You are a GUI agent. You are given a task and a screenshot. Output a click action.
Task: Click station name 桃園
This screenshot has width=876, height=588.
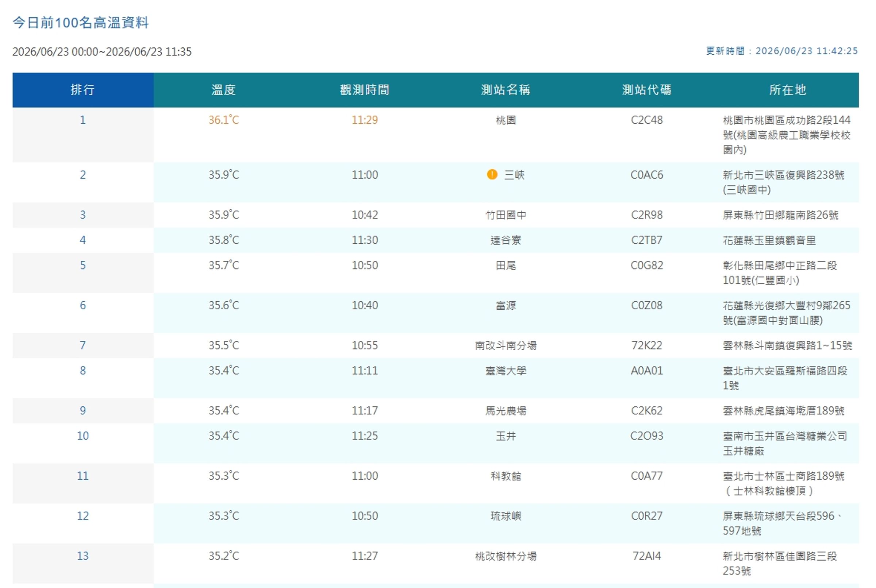pos(506,120)
